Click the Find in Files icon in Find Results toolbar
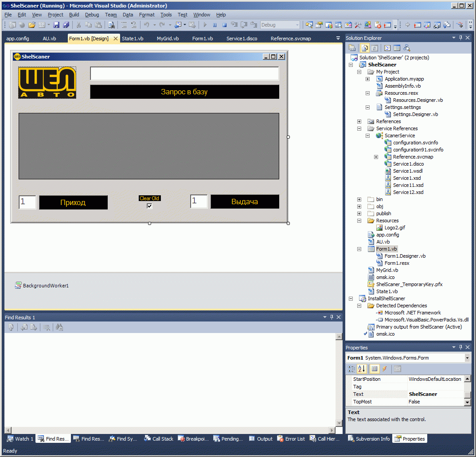This screenshot has height=457, width=476. point(59,327)
